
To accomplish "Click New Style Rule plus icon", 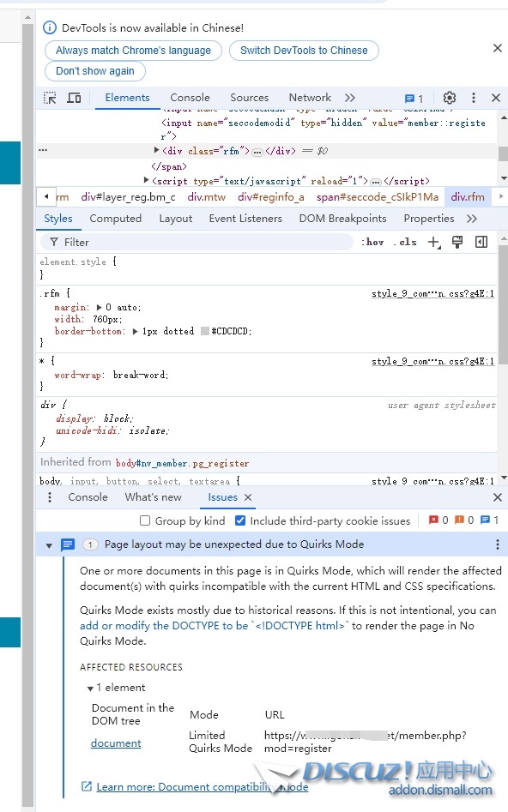I will tap(434, 242).
